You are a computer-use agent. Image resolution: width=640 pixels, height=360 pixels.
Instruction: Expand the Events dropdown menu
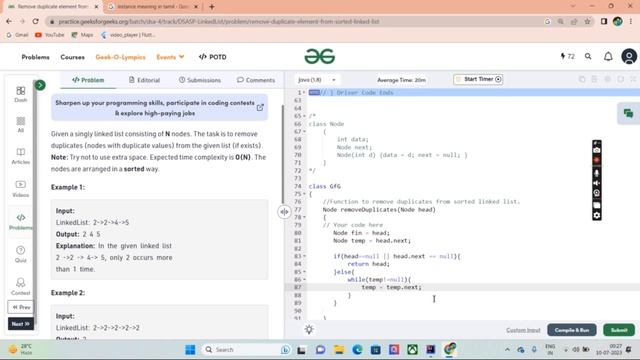(170, 57)
